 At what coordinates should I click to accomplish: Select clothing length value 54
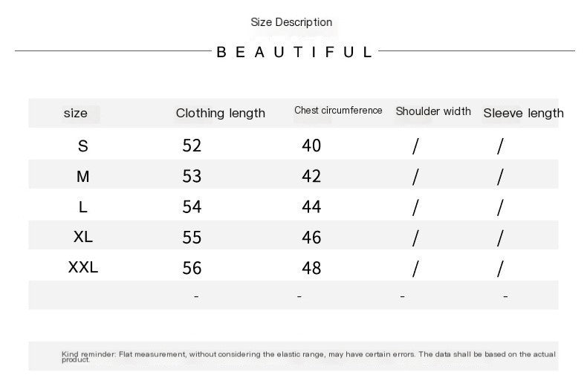pos(192,207)
